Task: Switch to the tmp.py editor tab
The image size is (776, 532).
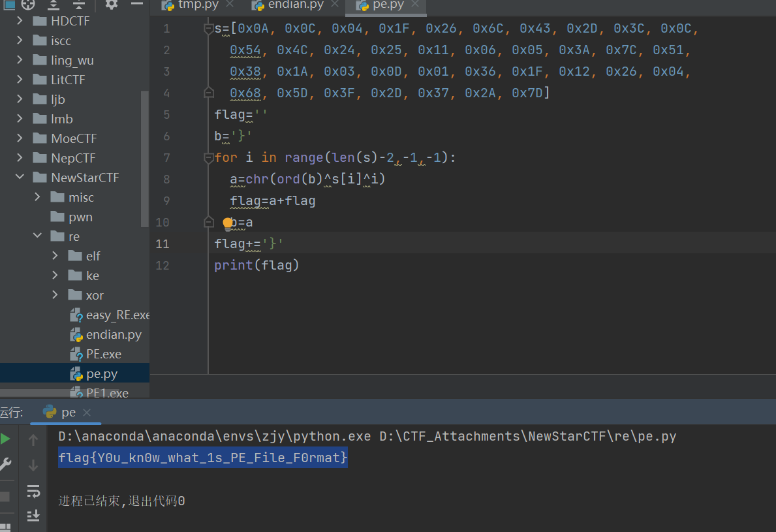Action: click(x=197, y=5)
